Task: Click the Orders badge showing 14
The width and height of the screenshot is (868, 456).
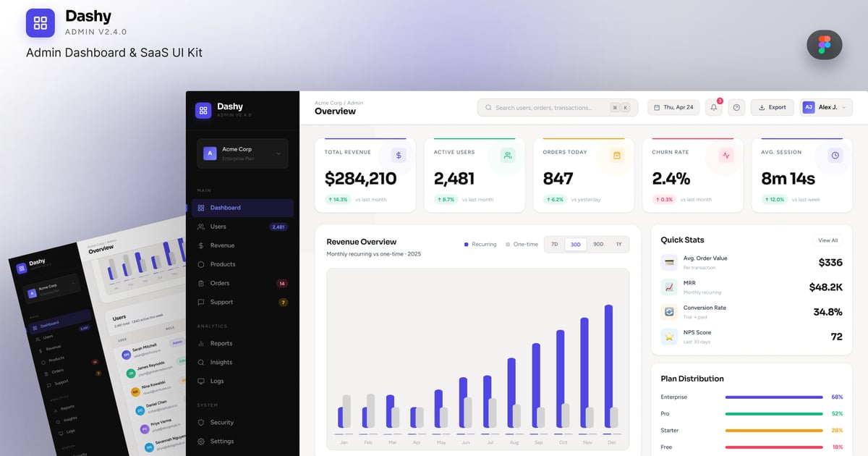Action: click(x=282, y=283)
